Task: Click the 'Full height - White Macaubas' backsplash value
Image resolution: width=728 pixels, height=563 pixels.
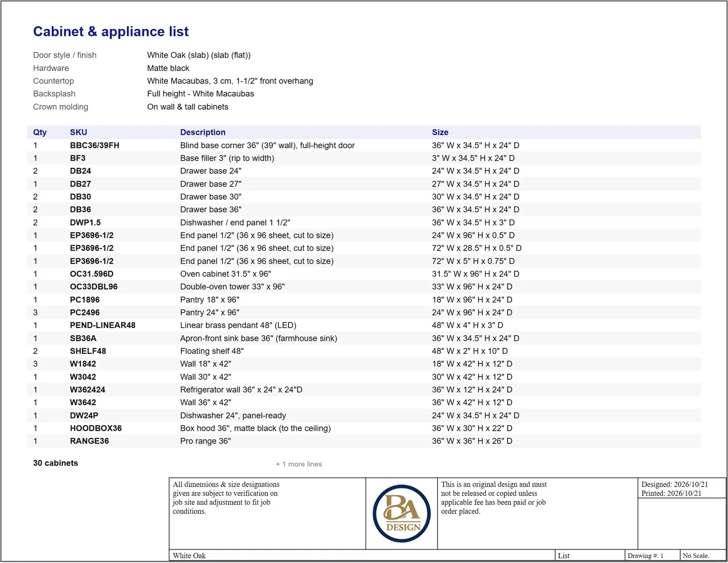Action: pyautogui.click(x=200, y=94)
